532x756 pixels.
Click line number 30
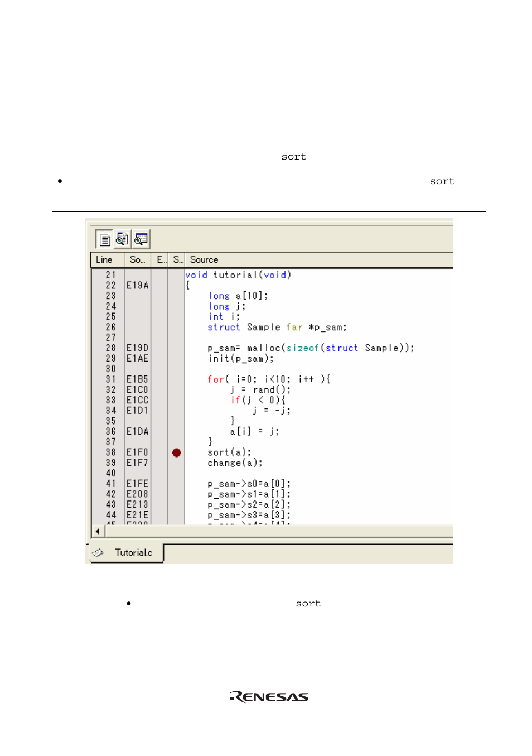tap(111, 369)
